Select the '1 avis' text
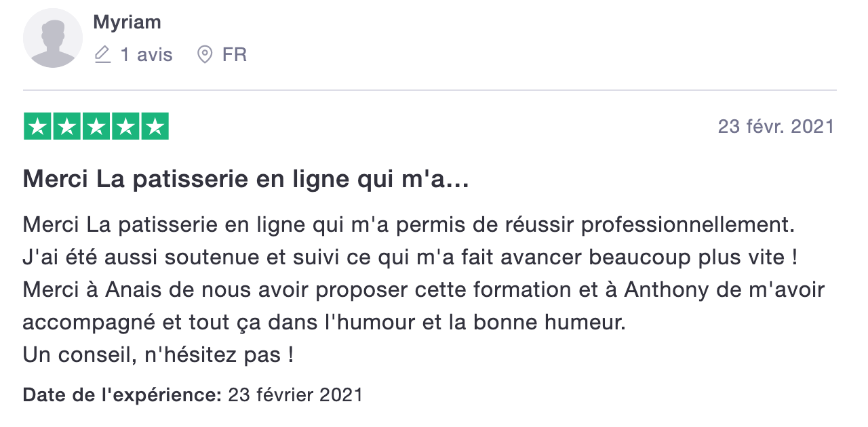 click(x=146, y=54)
